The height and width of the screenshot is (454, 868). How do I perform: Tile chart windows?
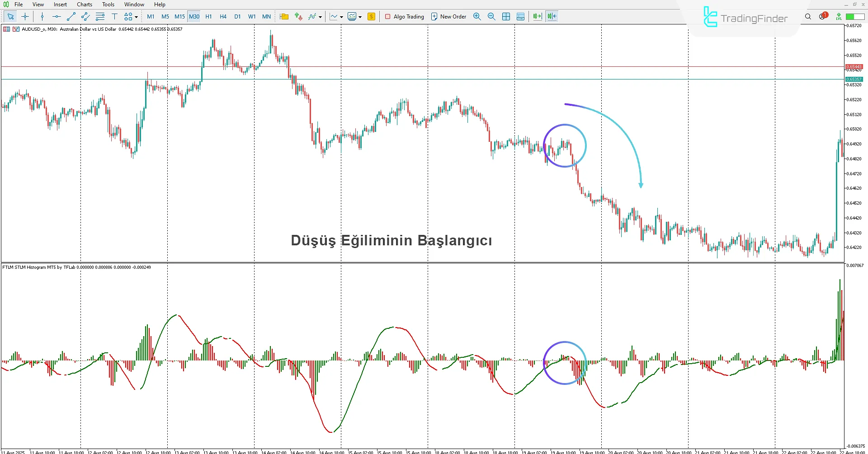tap(506, 16)
